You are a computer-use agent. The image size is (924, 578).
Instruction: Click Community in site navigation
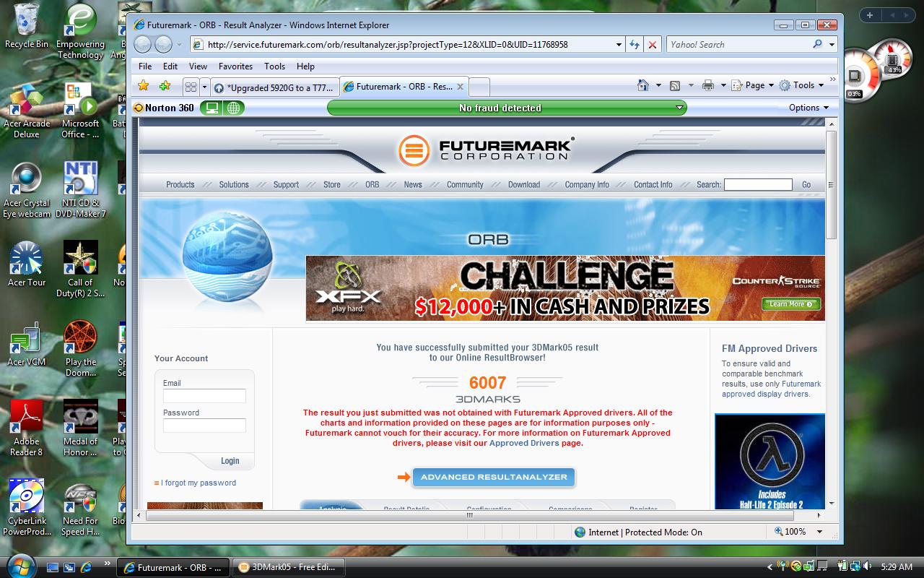[x=465, y=185]
